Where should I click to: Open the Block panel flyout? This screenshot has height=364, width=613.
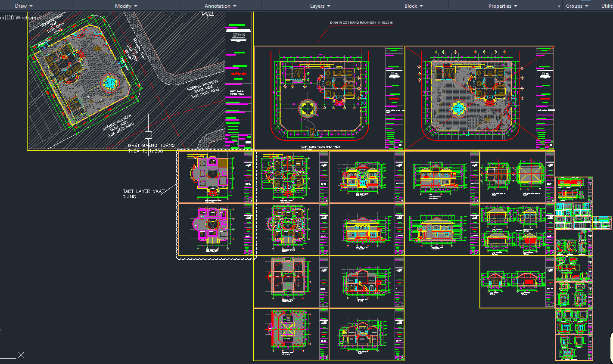[x=414, y=6]
